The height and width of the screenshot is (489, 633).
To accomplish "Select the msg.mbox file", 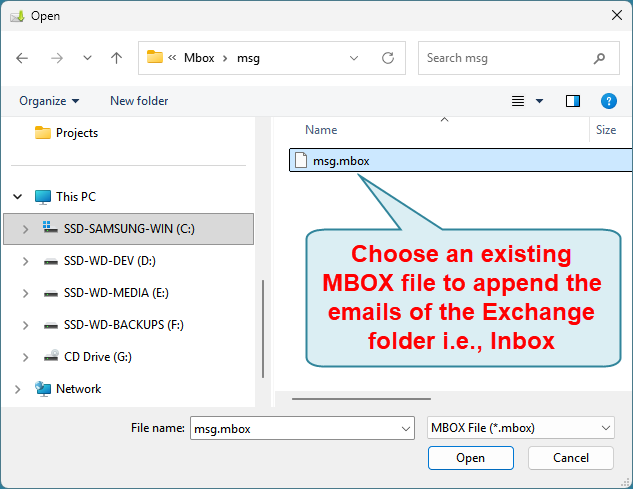I will click(x=340, y=160).
